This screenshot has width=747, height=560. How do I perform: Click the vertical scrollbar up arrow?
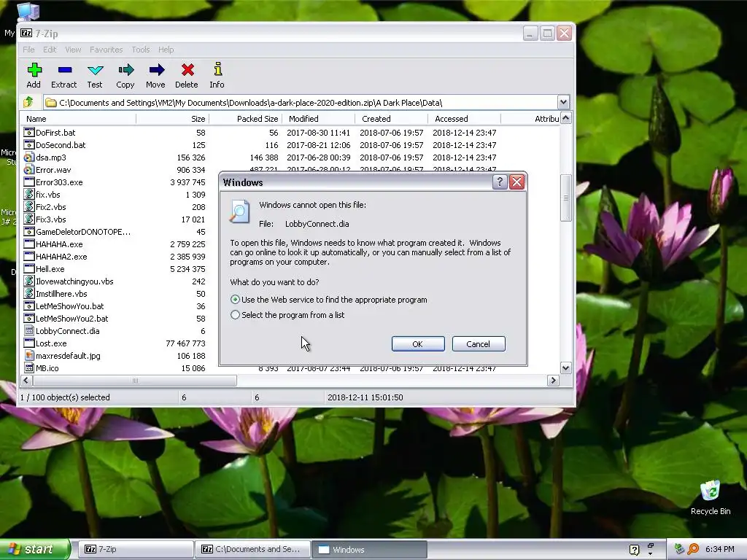565,119
